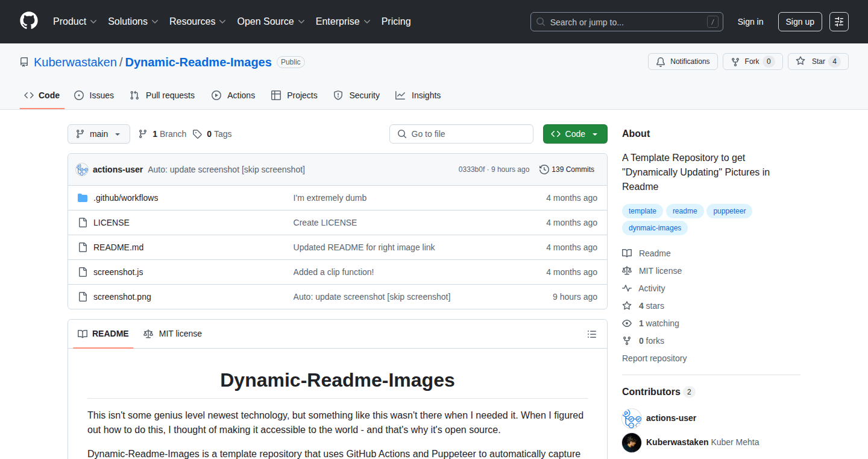Image resolution: width=868 pixels, height=459 pixels.
Task: Open the header appearance settings icon
Action: (838, 22)
